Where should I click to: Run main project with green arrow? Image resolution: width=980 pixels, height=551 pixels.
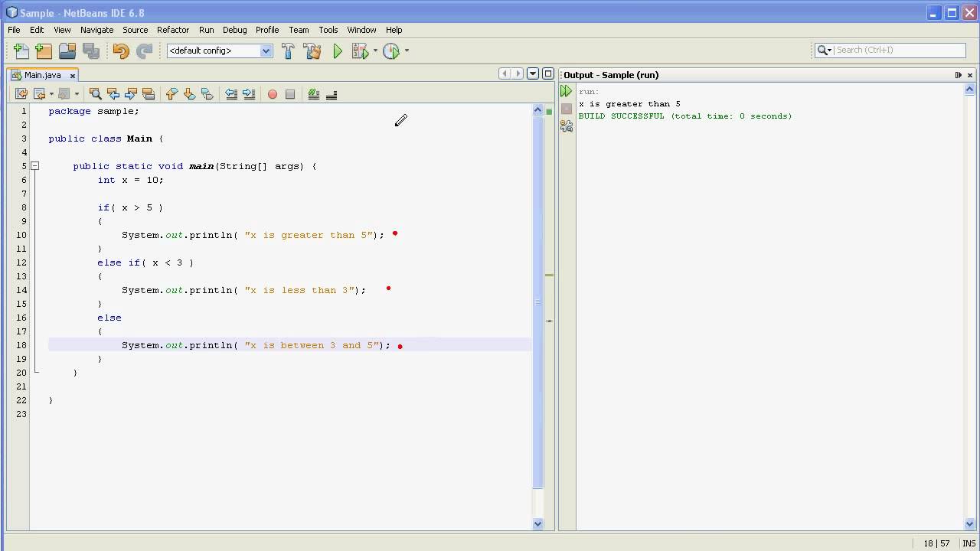[338, 51]
